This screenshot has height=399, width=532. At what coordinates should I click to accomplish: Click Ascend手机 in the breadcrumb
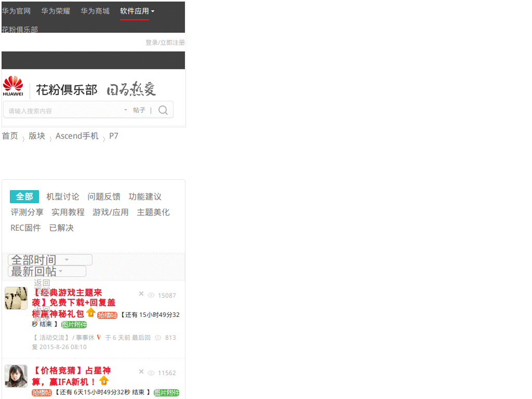click(x=77, y=136)
